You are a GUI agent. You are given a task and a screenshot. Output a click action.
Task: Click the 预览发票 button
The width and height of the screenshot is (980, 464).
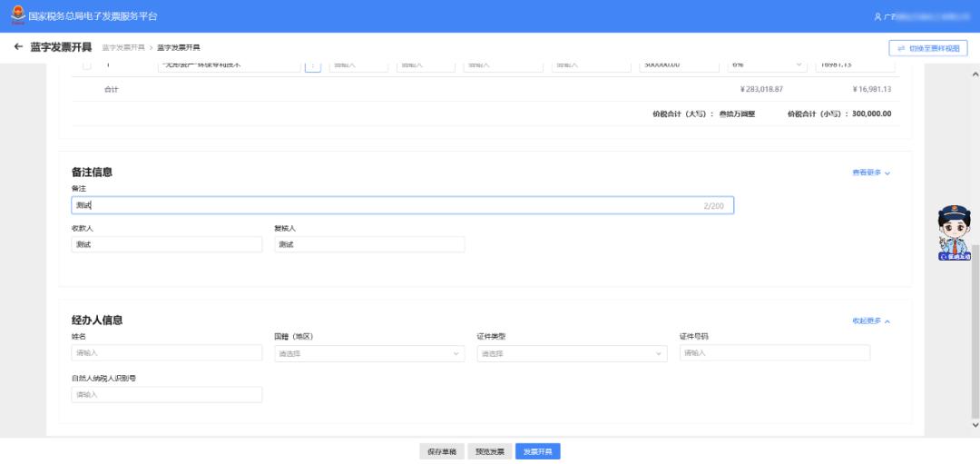click(490, 451)
